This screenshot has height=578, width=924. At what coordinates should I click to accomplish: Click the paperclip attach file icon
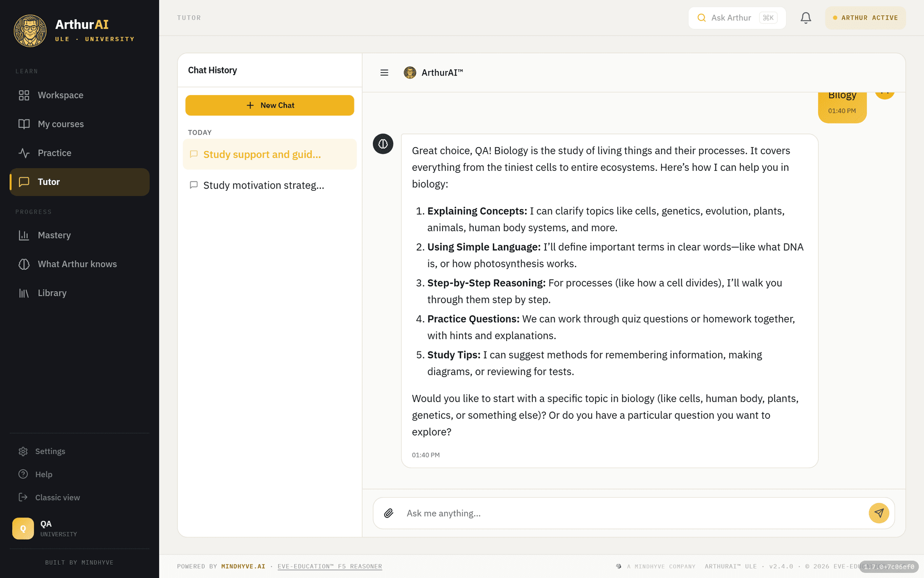click(388, 513)
